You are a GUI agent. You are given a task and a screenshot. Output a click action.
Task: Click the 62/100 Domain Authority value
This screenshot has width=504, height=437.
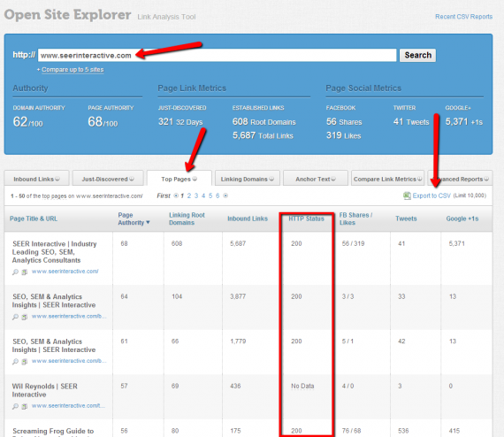click(x=27, y=122)
